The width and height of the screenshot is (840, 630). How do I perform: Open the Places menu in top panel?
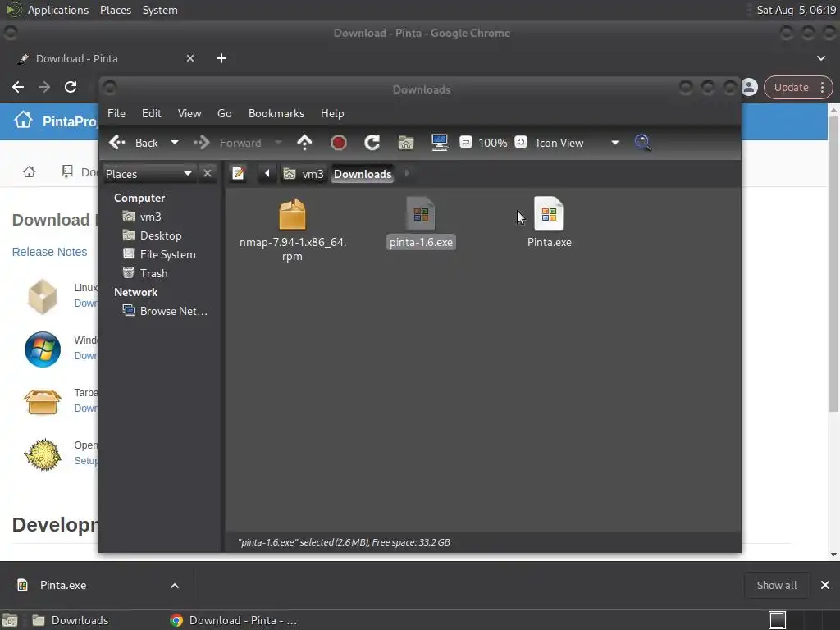point(116,10)
